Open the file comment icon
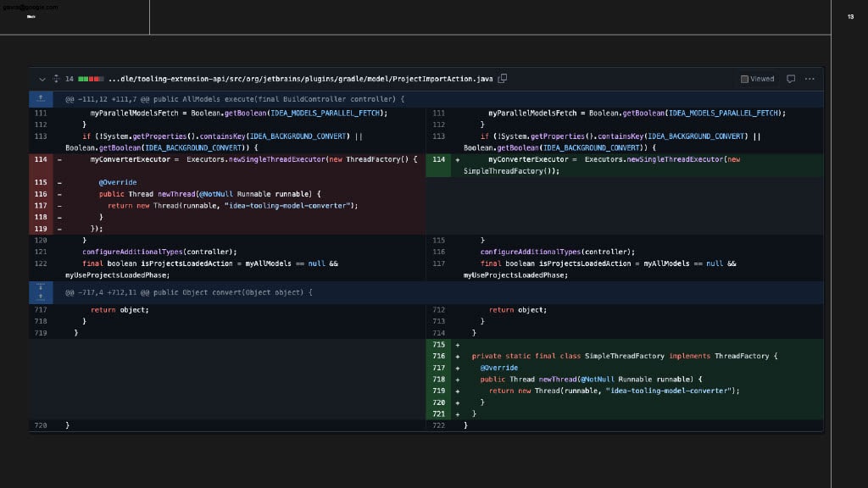Viewport: 868px width, 488px height. click(791, 79)
